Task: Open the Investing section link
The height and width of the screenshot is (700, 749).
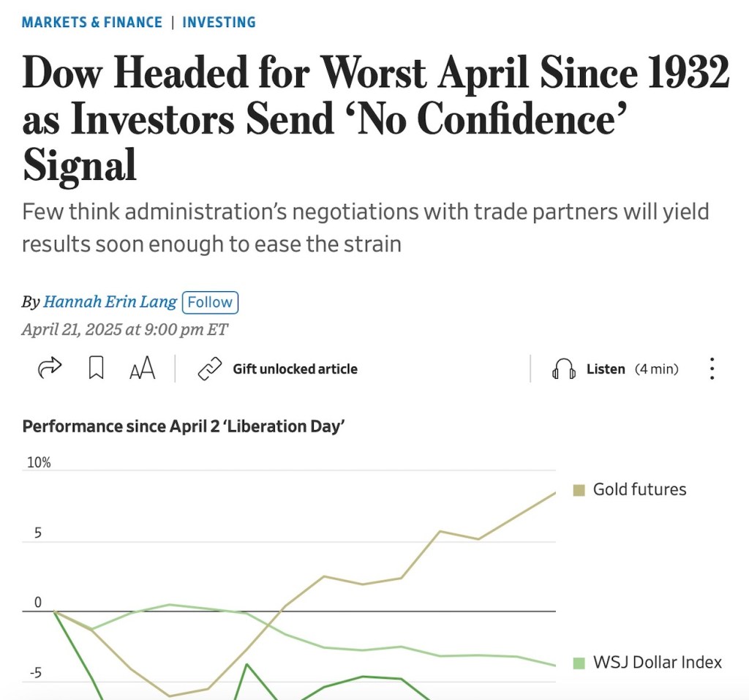Action: point(219,22)
